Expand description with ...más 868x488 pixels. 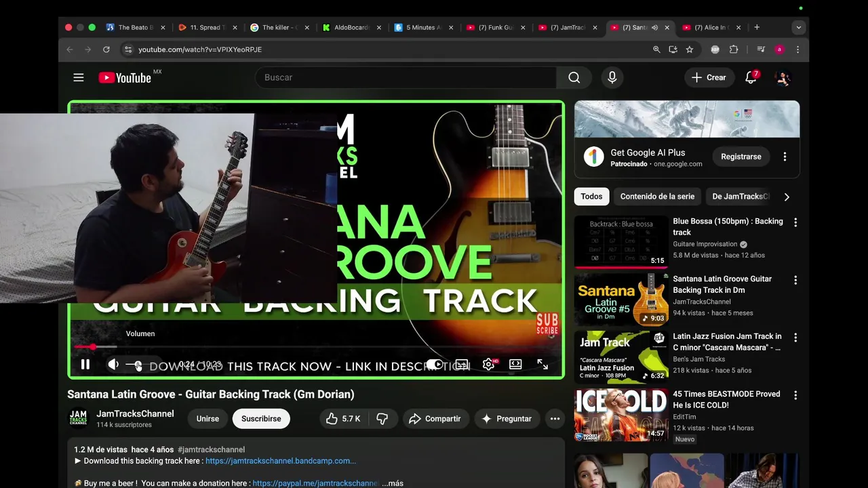click(x=393, y=483)
